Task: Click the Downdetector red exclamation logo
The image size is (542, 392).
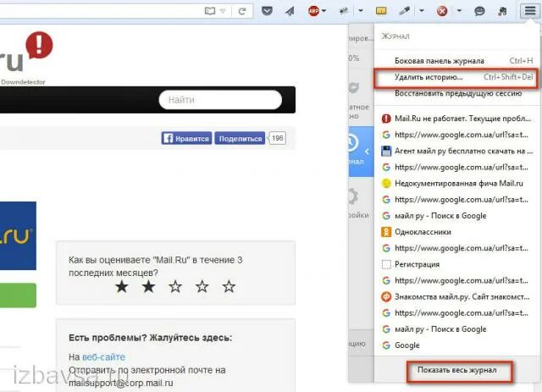Action: tap(39, 45)
